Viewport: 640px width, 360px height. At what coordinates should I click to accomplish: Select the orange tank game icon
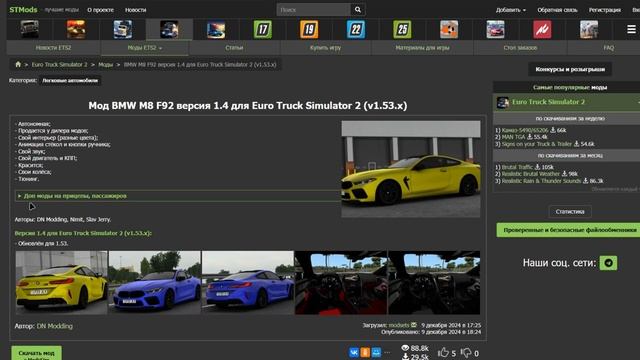coord(76,29)
